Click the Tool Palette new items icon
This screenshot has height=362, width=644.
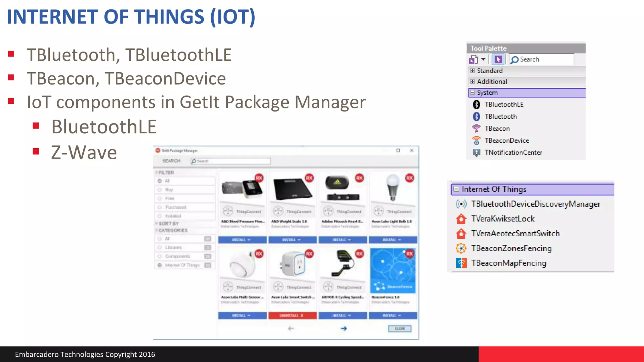tap(473, 59)
